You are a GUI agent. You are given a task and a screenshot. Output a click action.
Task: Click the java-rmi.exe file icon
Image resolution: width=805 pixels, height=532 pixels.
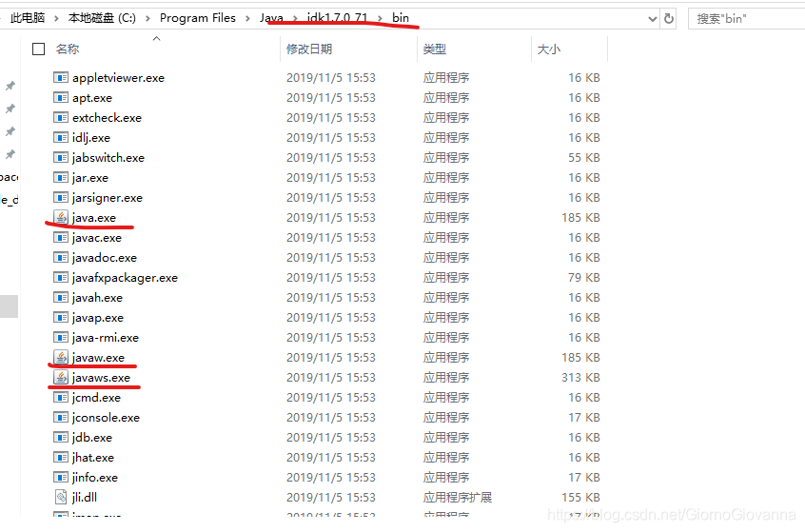61,338
